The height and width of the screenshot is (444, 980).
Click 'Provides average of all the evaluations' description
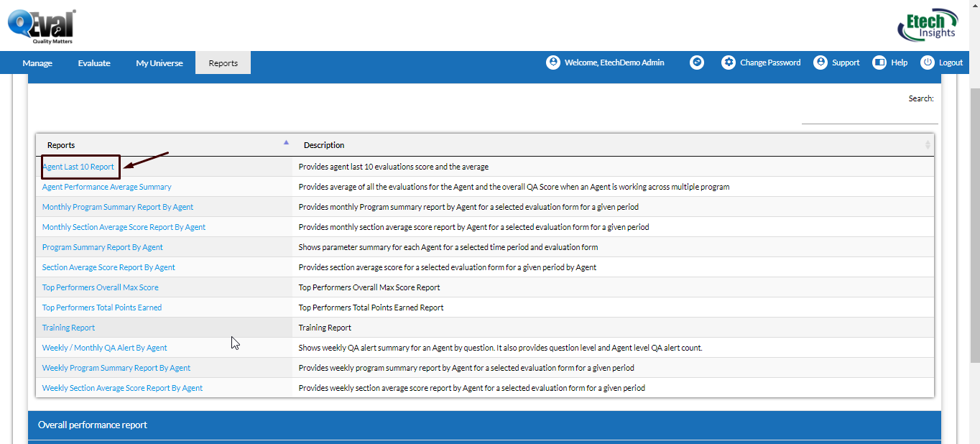click(x=514, y=187)
